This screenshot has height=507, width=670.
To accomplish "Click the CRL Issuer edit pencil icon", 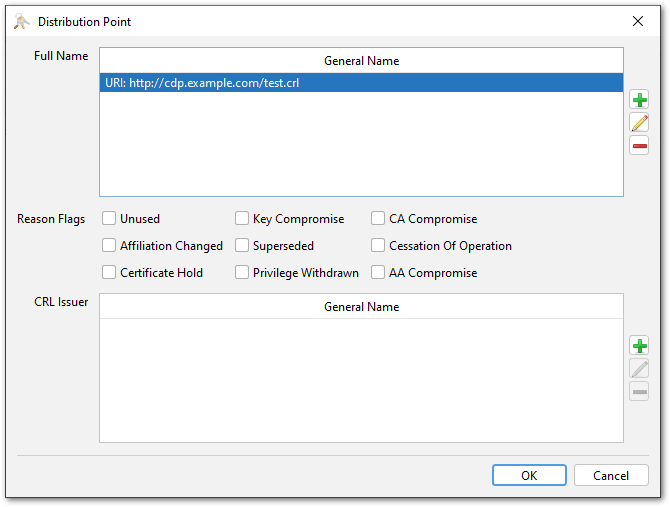I will pos(639,369).
